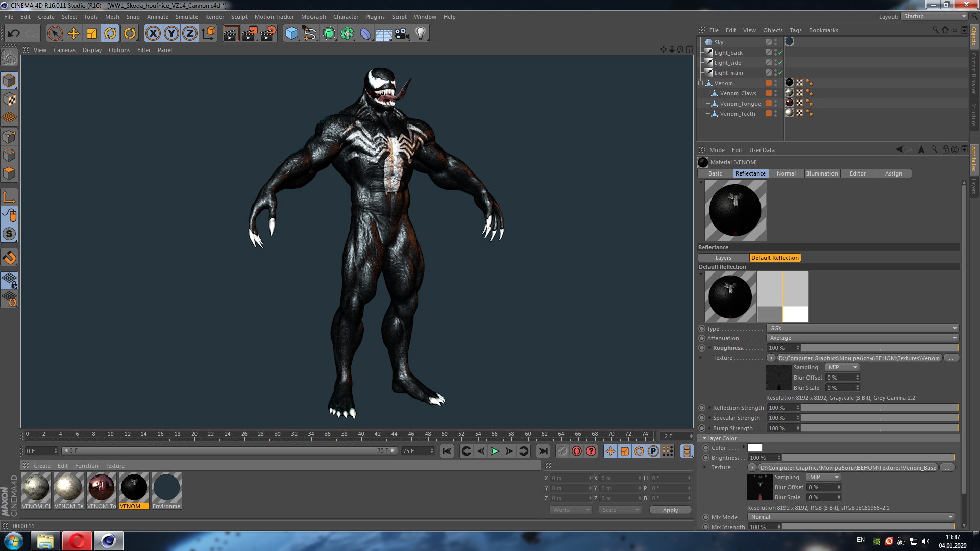
Task: Click browse button beside Layer Color texture
Action: (x=947, y=468)
